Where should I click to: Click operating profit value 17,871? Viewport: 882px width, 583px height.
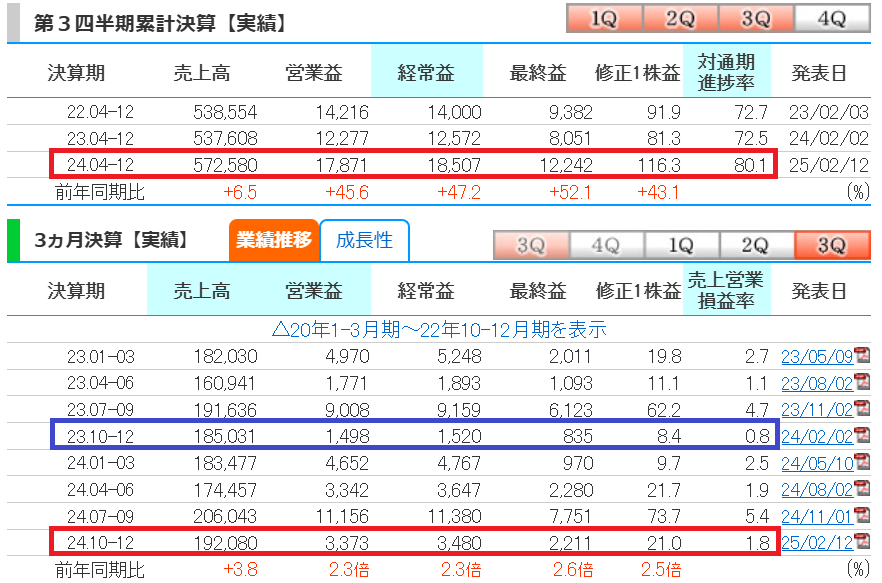(x=342, y=165)
